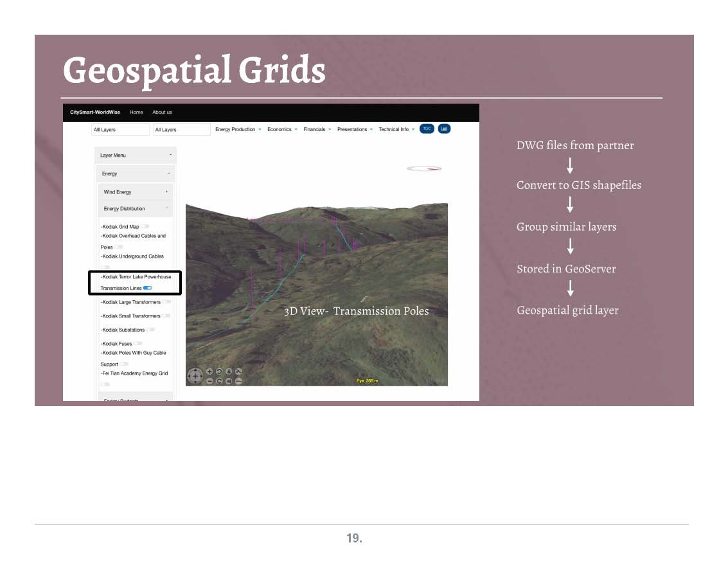Rotate map counter-clockwise with upper rotate icon
This screenshot has height=563, width=728.
pos(219,372)
